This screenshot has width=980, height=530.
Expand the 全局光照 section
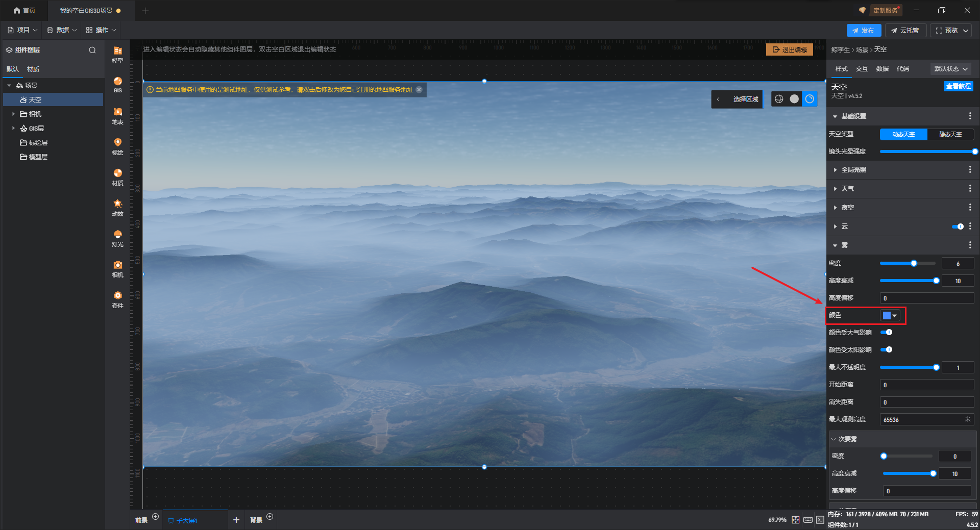835,170
